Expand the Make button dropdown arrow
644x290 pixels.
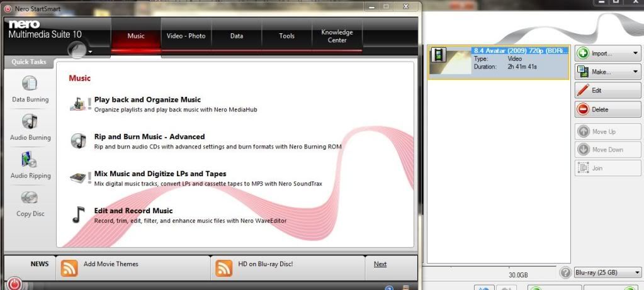pos(635,72)
